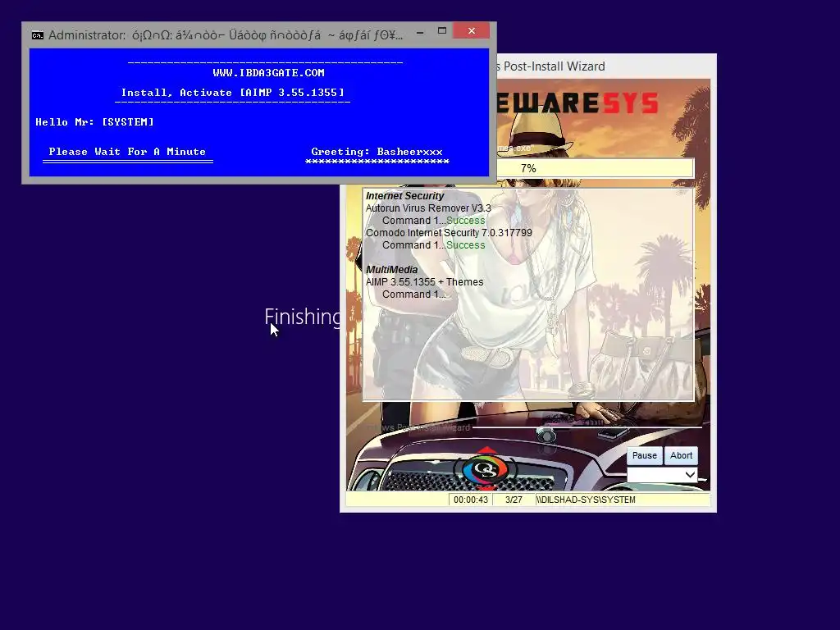
Task: Click Command 1... under AIMP entry
Action: click(x=413, y=294)
